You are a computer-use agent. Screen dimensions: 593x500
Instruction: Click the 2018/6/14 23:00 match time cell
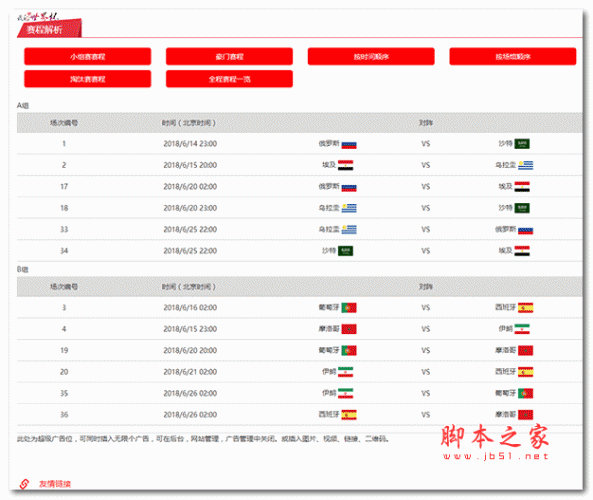tap(190, 144)
